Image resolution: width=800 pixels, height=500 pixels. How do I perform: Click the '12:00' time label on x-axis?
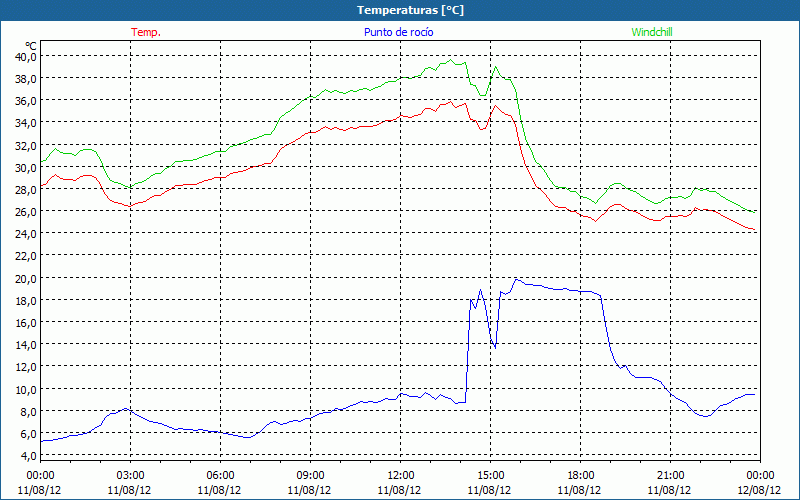[x=400, y=476]
